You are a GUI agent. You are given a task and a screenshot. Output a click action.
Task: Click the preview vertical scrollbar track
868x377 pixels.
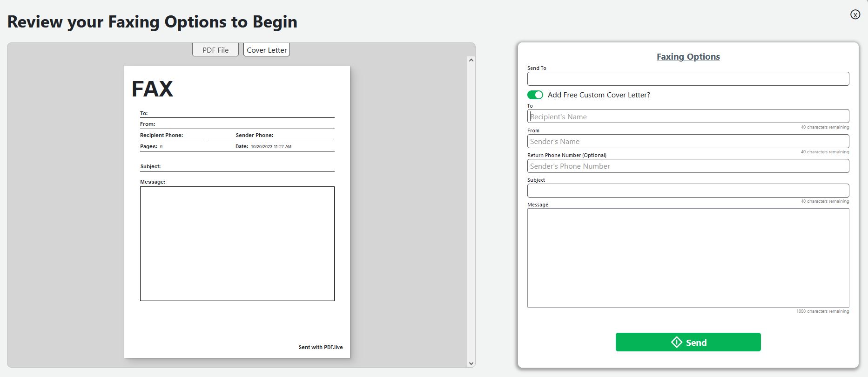[x=471, y=212]
